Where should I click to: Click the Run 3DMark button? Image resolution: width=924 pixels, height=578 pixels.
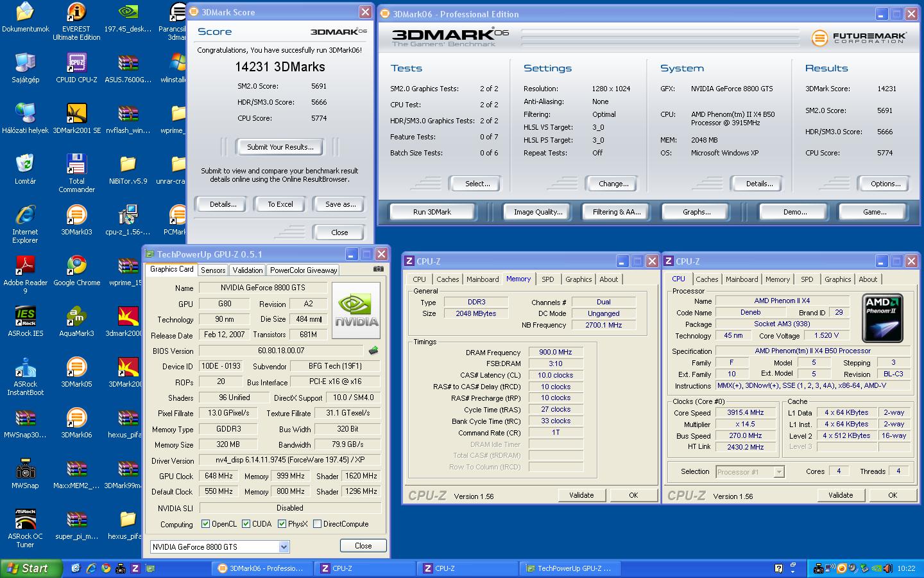(x=432, y=212)
